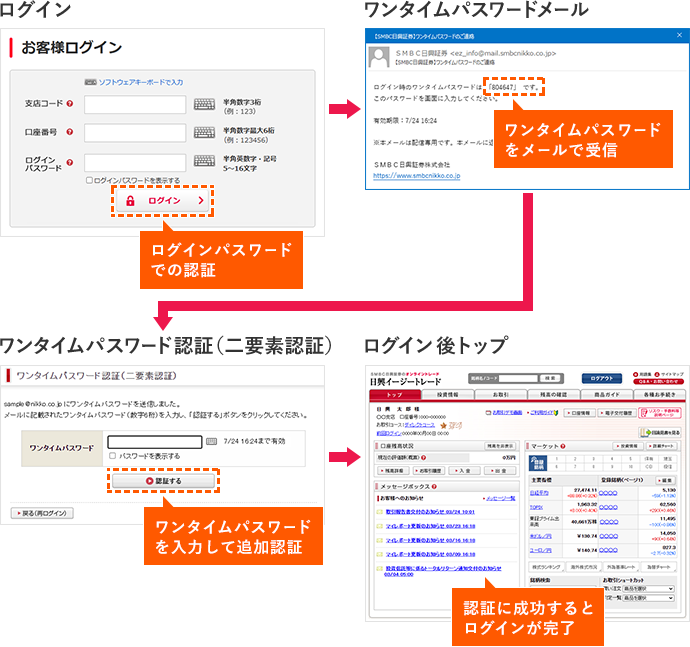Click the 検索 button in the header search
The height and width of the screenshot is (647, 690).
pyautogui.click(x=551, y=379)
